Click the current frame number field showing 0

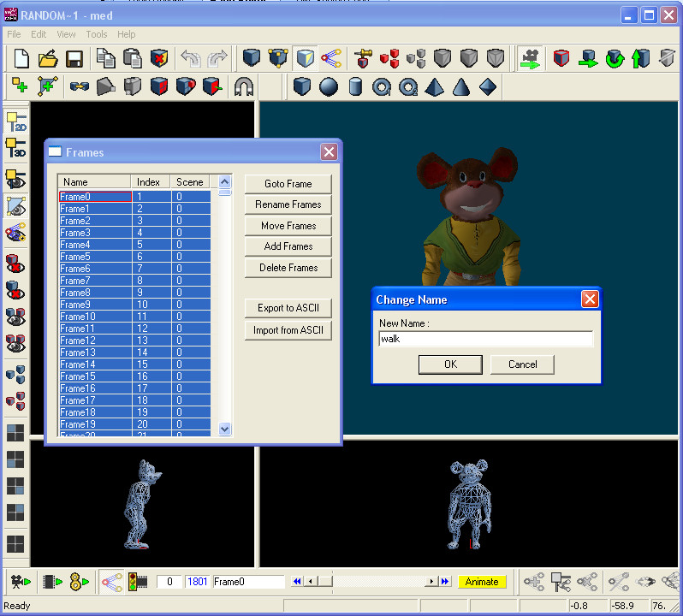[169, 582]
